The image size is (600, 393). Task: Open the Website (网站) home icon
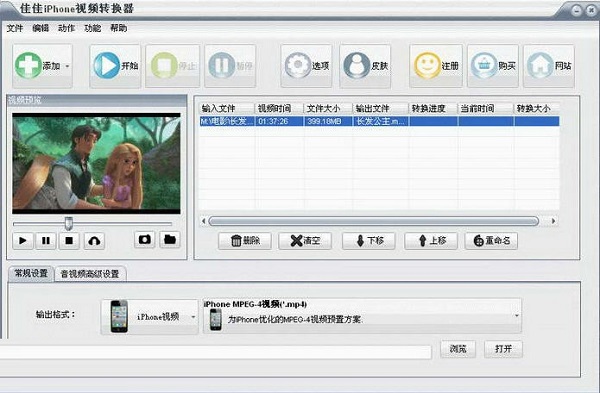coord(540,65)
